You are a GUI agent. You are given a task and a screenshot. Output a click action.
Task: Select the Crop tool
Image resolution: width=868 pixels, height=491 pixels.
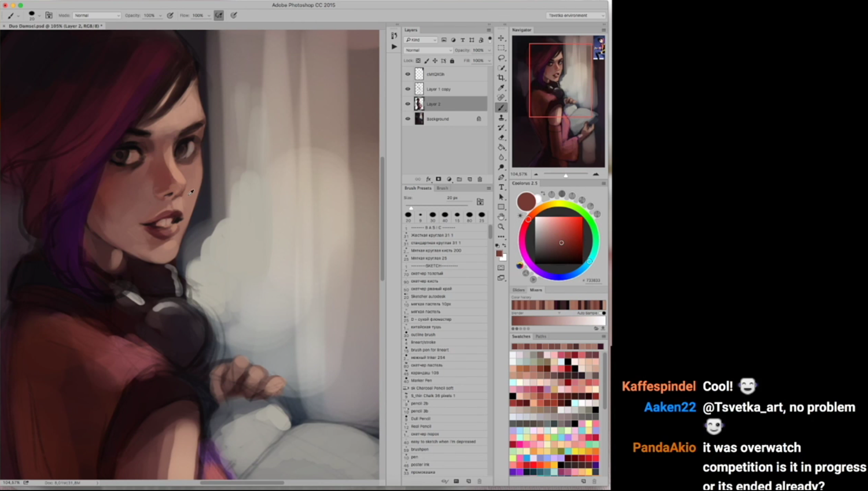501,77
